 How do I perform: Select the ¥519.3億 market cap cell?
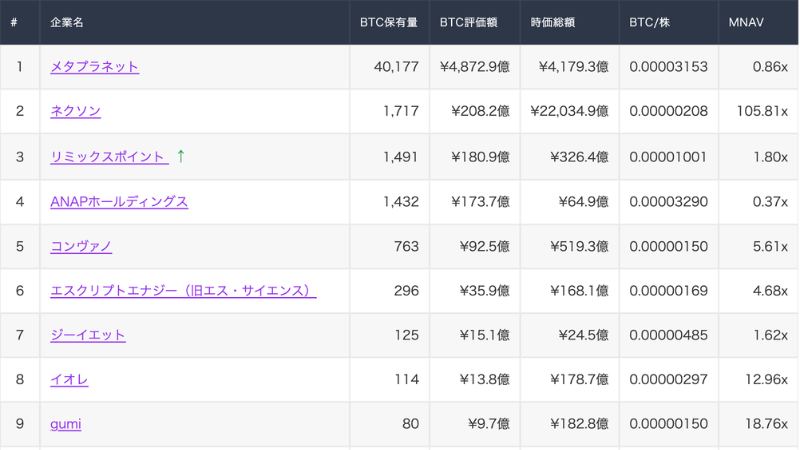coord(569,246)
